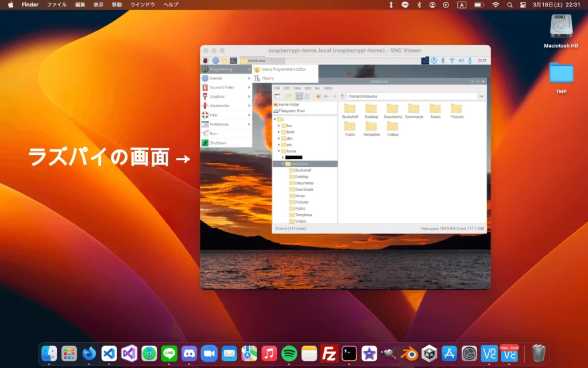
Task: Click the VNC Server tray icon in Pi panel
Action: 425,60
